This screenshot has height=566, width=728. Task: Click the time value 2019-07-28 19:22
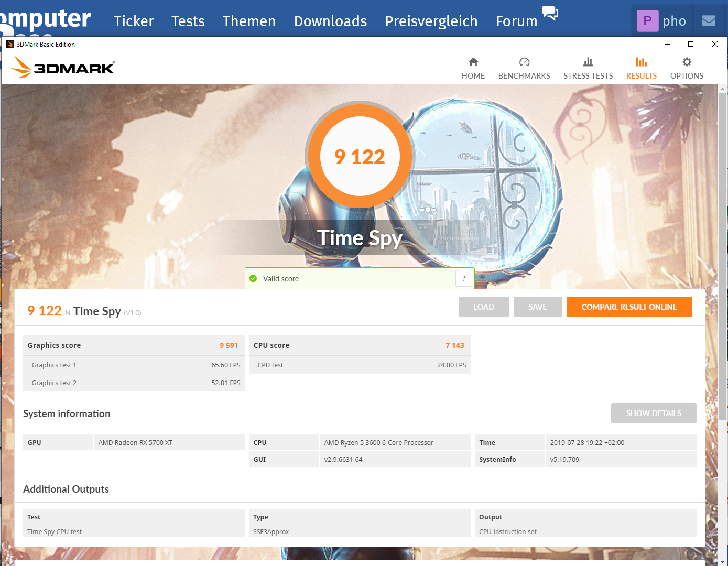pos(587,442)
